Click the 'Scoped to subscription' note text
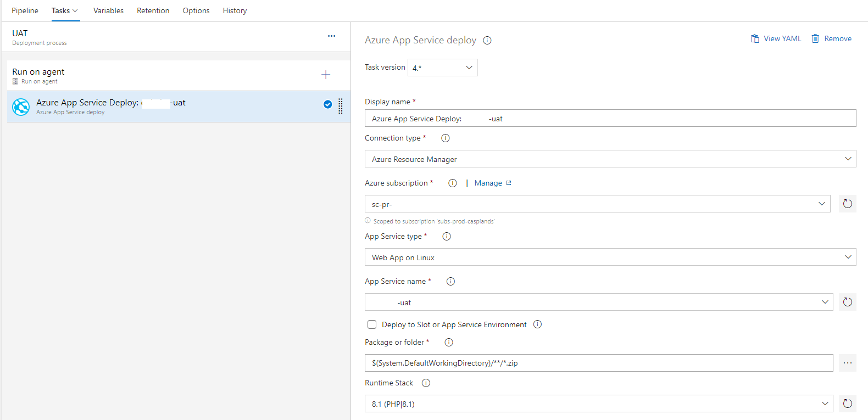The height and width of the screenshot is (420, 868). point(433,221)
